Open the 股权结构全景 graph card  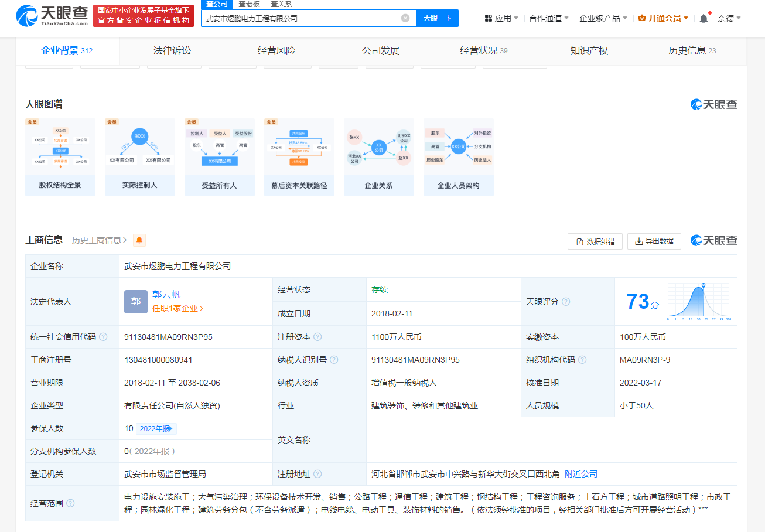tap(60, 157)
